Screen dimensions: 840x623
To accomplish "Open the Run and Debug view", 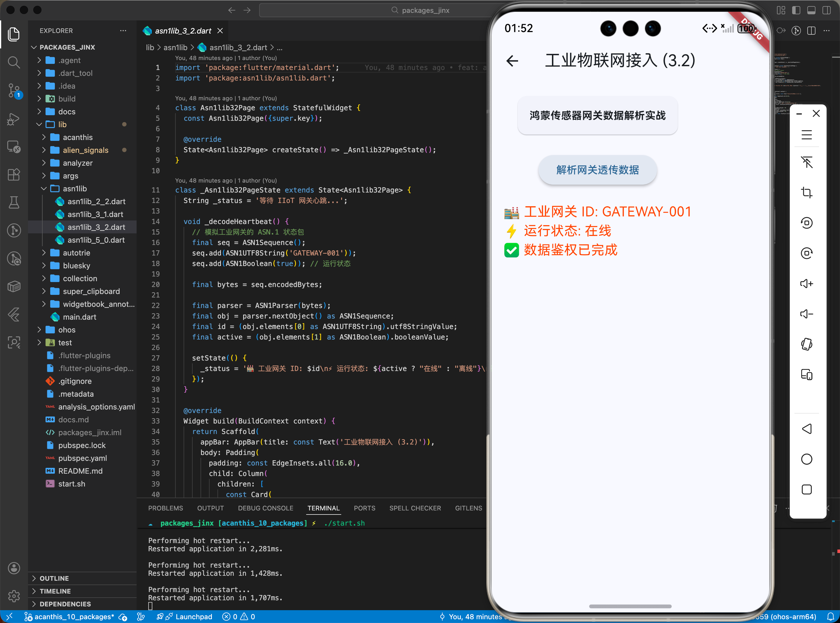I will click(14, 119).
